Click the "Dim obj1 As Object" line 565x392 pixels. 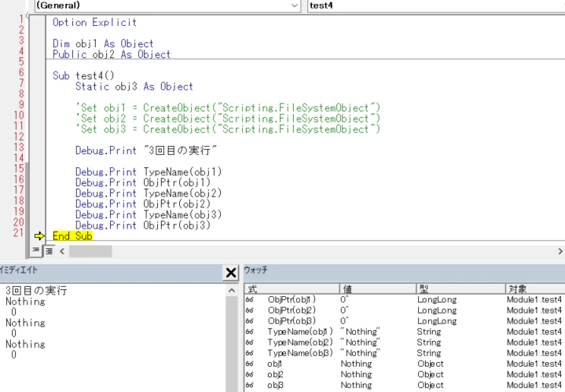coord(103,43)
